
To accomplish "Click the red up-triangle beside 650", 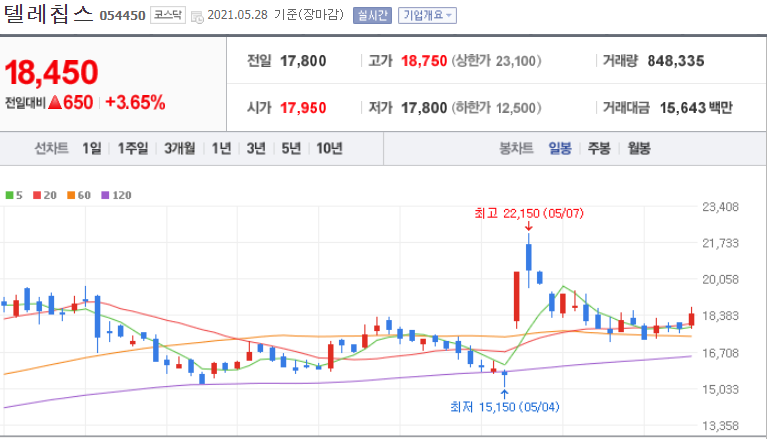I will coord(55,102).
